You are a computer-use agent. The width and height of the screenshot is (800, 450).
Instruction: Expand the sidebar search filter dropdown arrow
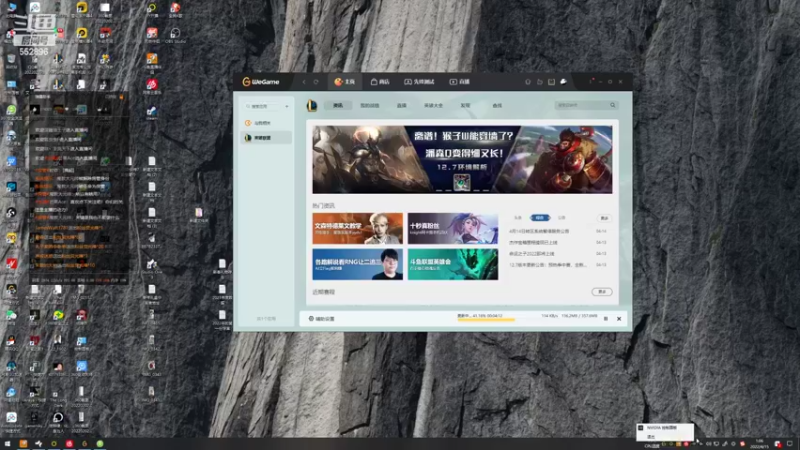tap(287, 106)
